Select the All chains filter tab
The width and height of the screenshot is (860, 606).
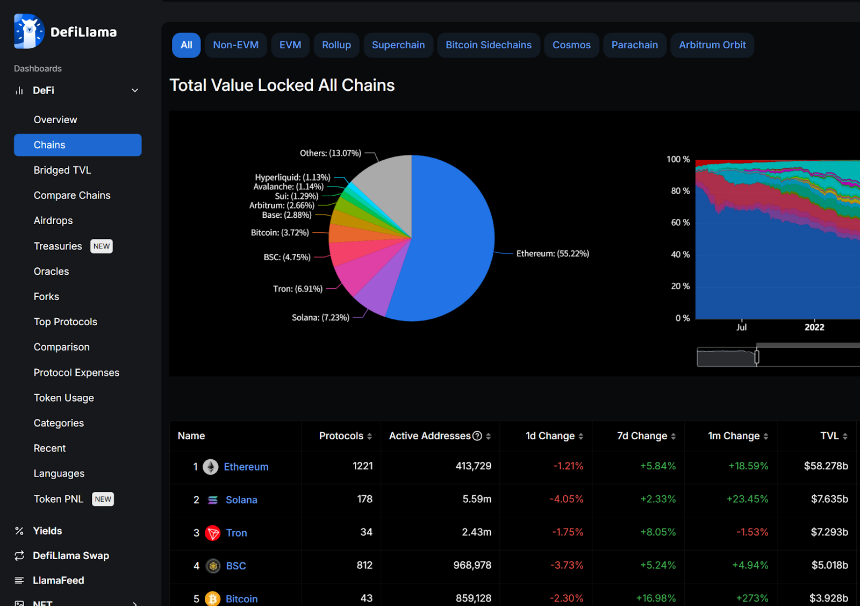(186, 45)
